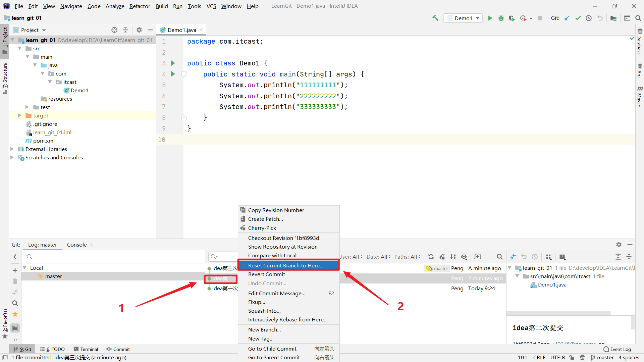Screen dimensions: 644x362
Task: Open the Terminal tool window
Action: click(86, 349)
